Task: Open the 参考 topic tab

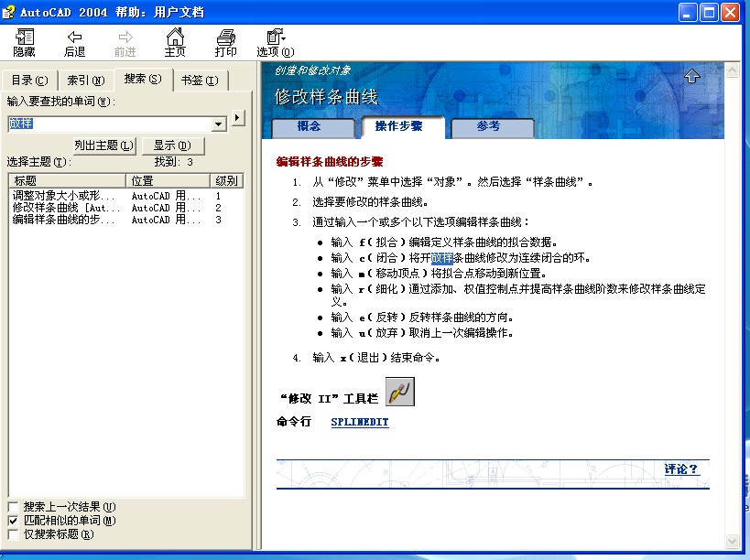Action: (x=492, y=127)
